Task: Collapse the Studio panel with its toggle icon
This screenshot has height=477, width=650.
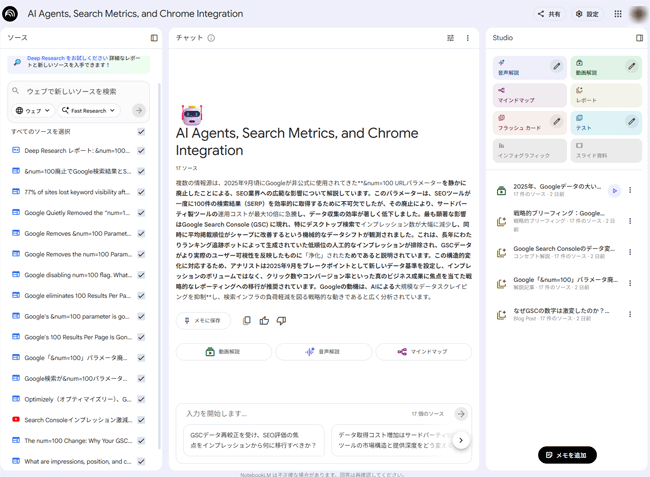Action: coord(639,38)
